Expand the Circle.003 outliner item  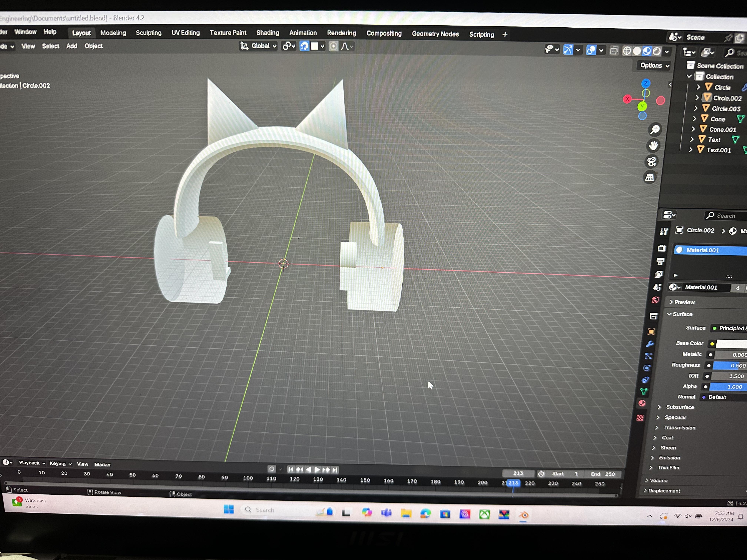coord(696,108)
